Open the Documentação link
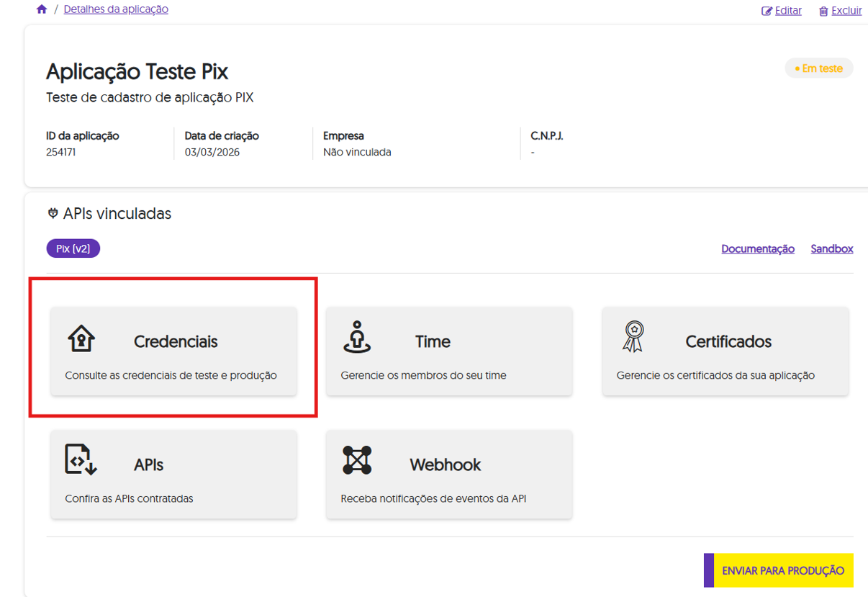868x597 pixels. pos(758,248)
